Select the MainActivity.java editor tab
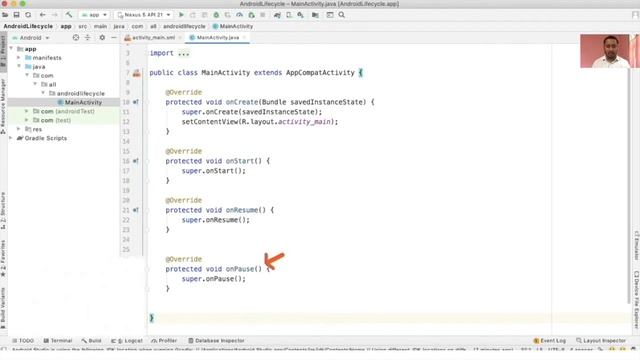 pos(217,38)
